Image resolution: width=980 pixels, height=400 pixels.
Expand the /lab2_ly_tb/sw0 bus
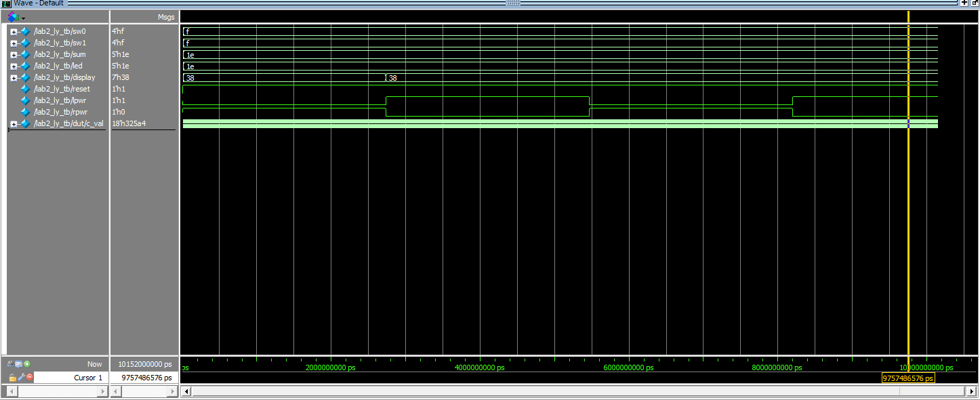tap(14, 32)
